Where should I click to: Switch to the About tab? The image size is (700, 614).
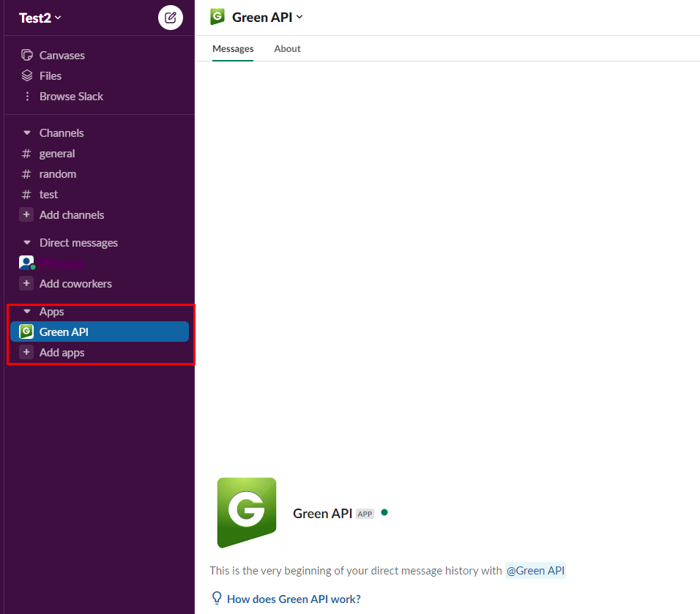tap(287, 49)
